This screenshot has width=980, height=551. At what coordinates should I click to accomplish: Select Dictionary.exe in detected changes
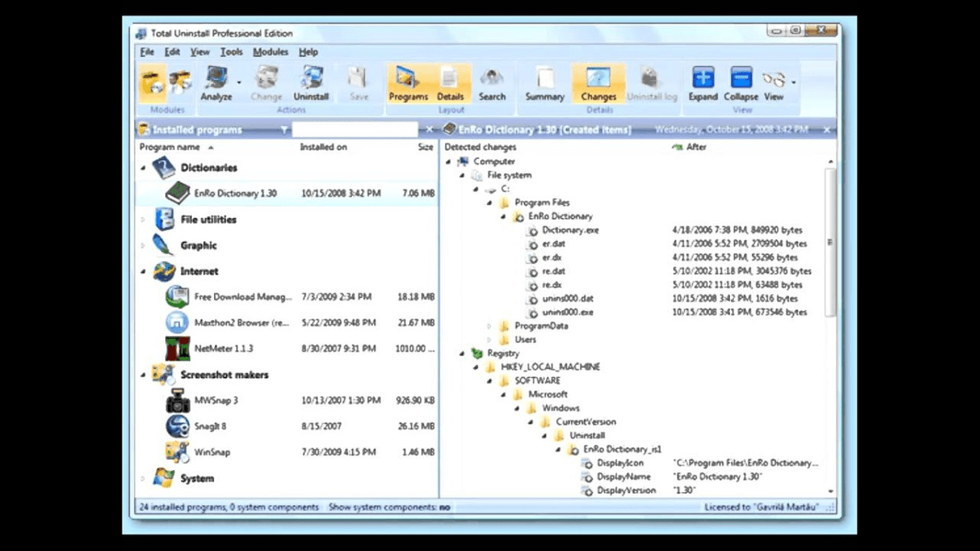(570, 230)
